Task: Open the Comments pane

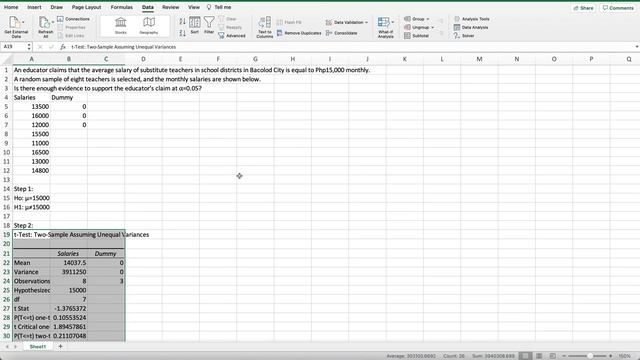Action: point(618,8)
